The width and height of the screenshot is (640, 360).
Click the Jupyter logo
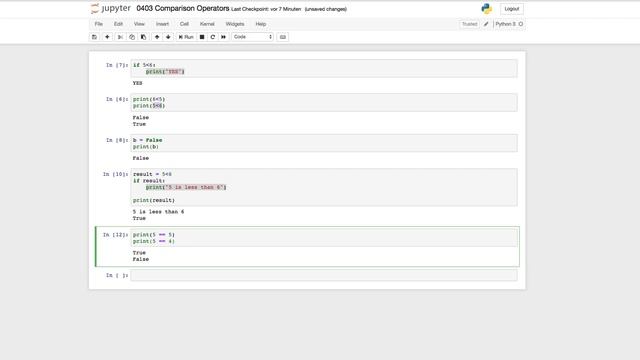(x=111, y=9)
